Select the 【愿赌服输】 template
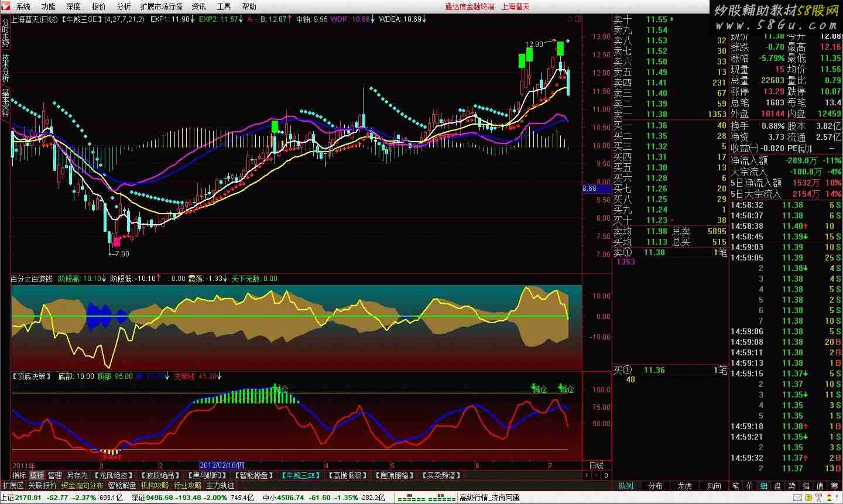 coord(395,475)
